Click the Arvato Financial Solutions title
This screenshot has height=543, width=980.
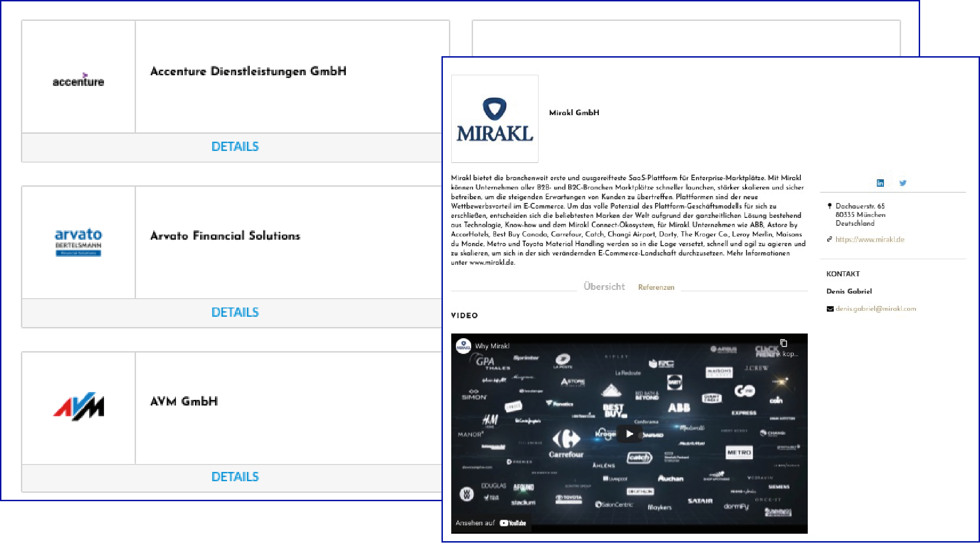click(225, 236)
